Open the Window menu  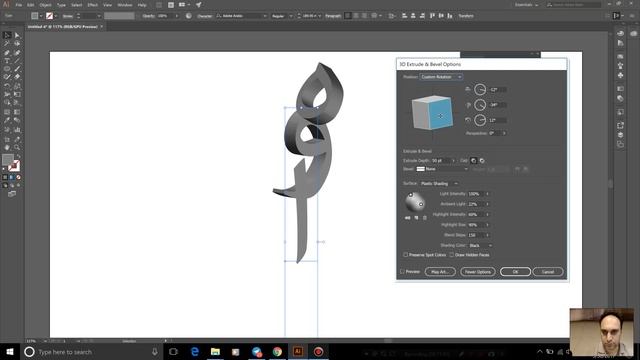124,5
